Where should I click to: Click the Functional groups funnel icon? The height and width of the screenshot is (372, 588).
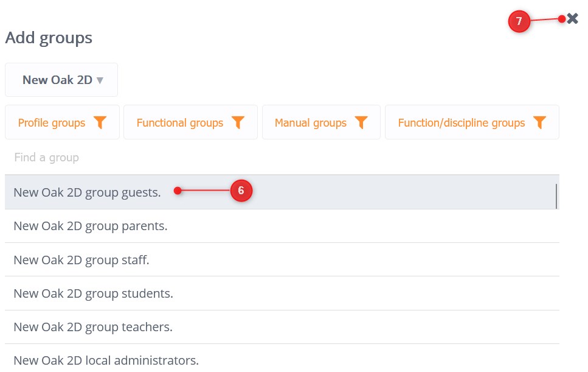tap(237, 122)
